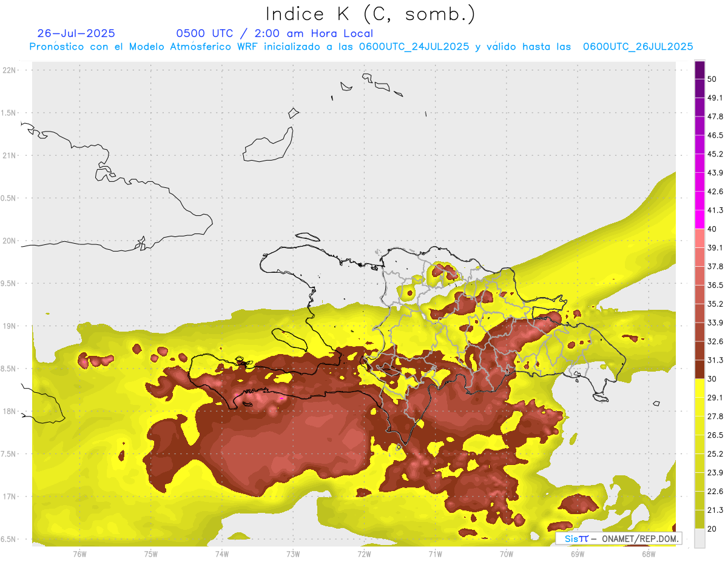Click the "71W" longitude label

[x=435, y=554]
